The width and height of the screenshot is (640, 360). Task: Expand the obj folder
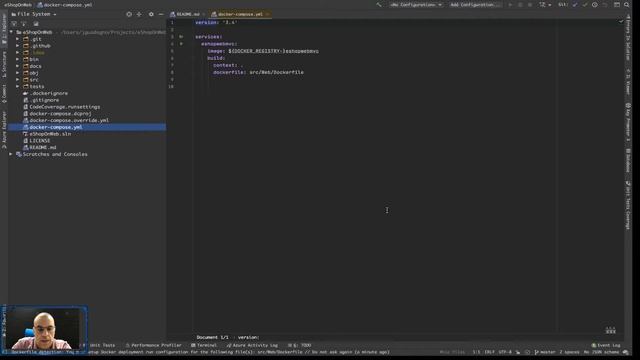point(18,73)
